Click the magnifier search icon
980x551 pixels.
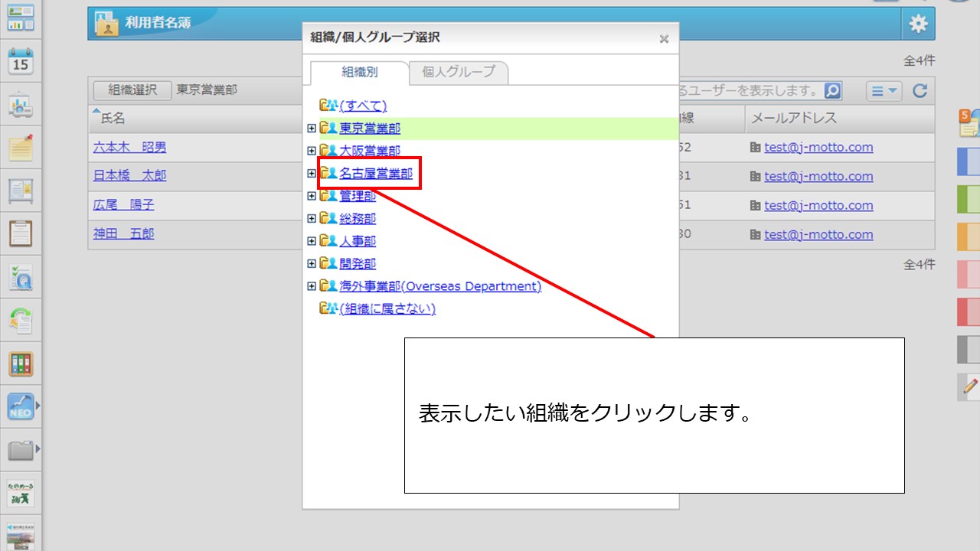[x=832, y=91]
